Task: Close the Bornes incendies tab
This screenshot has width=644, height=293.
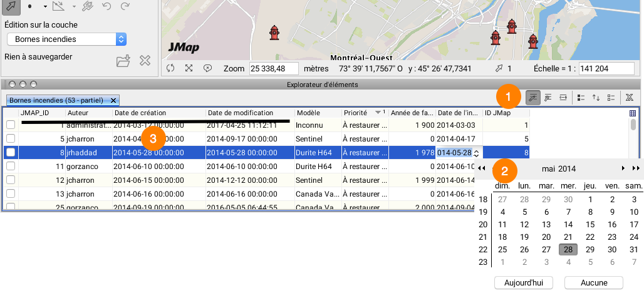Action: (113, 100)
